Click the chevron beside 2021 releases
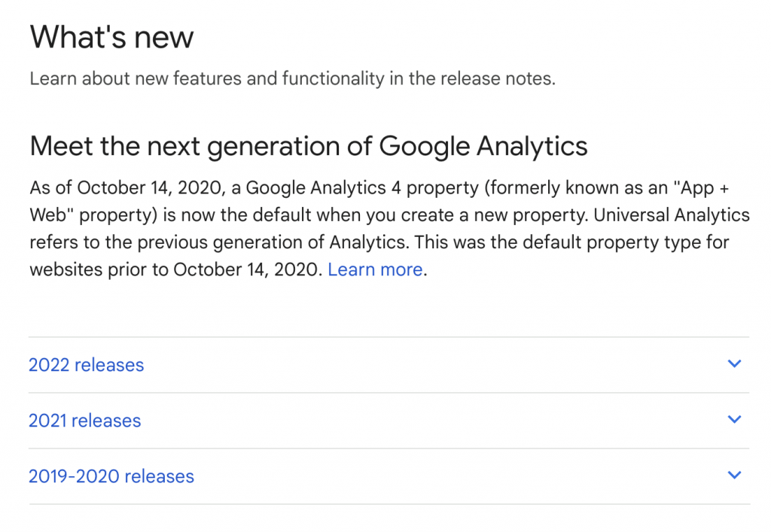 [x=735, y=420]
